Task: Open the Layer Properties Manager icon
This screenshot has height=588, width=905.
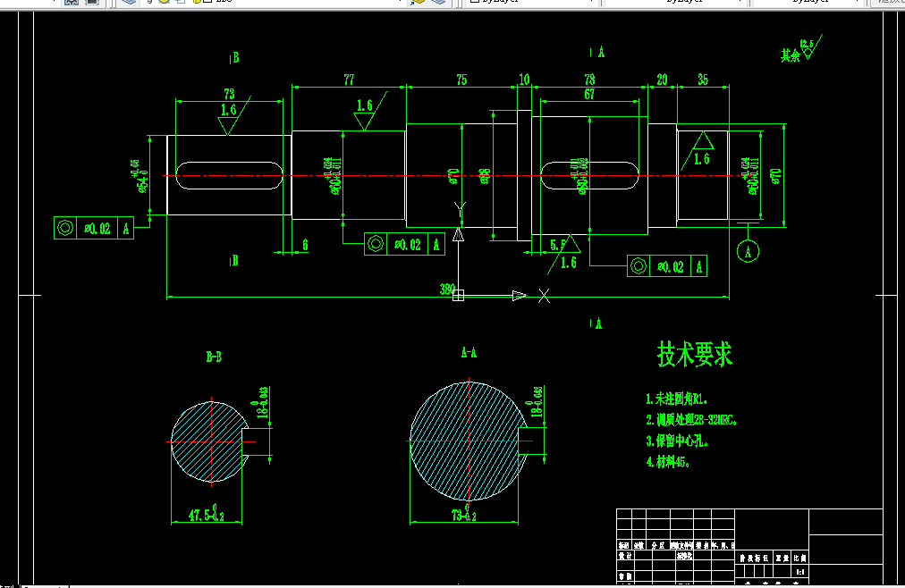Action: [128, 4]
